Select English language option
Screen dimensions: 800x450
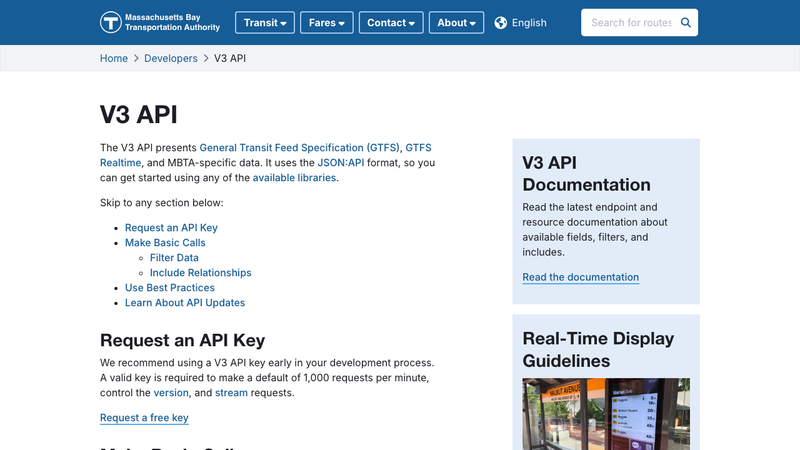click(529, 22)
